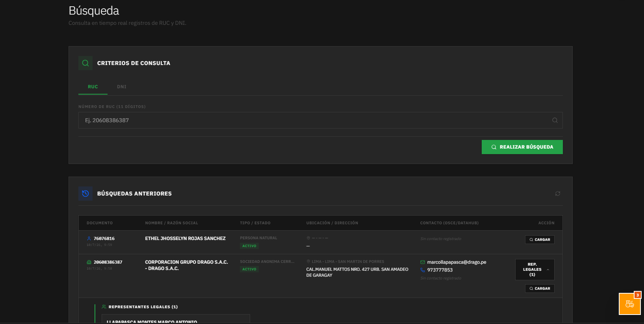Refresh the previous searches list
Image resolution: width=644 pixels, height=324 pixels.
[x=558, y=194]
